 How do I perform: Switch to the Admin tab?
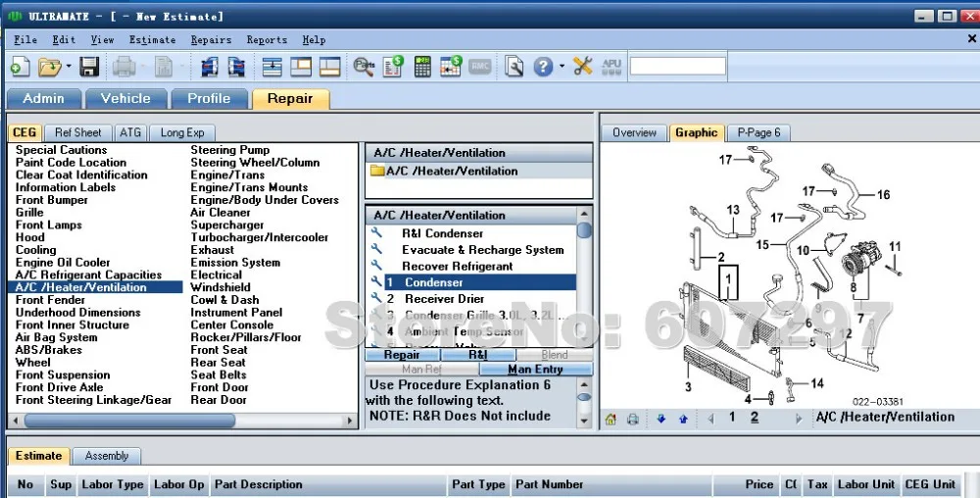[x=44, y=99]
